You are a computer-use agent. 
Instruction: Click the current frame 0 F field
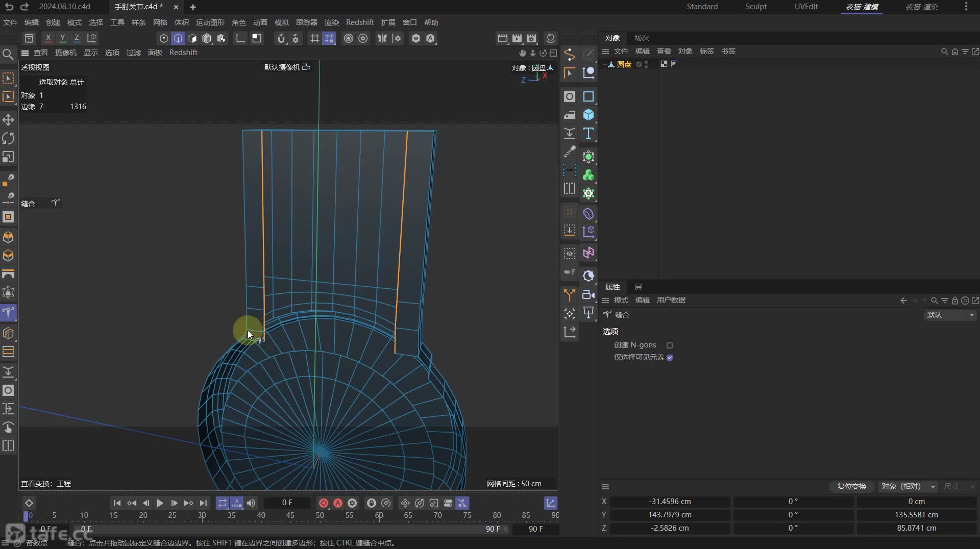click(287, 503)
